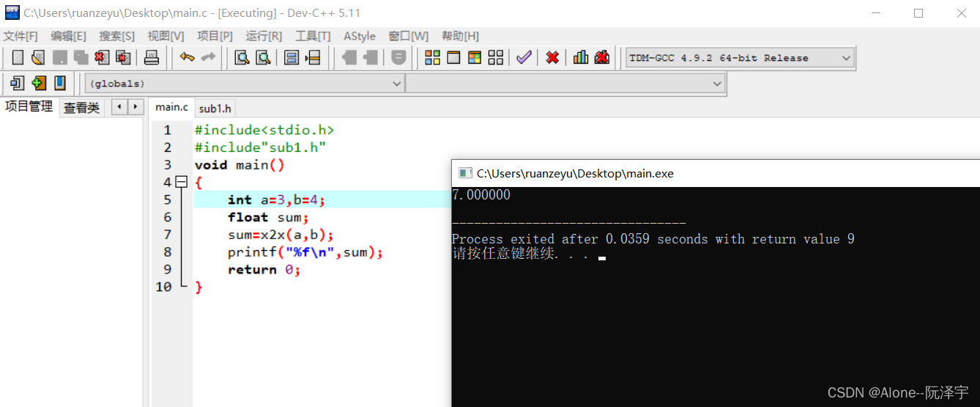Click the Toggle bookmarks green plus icon
Screen dimensions: 980x407
coord(39,83)
